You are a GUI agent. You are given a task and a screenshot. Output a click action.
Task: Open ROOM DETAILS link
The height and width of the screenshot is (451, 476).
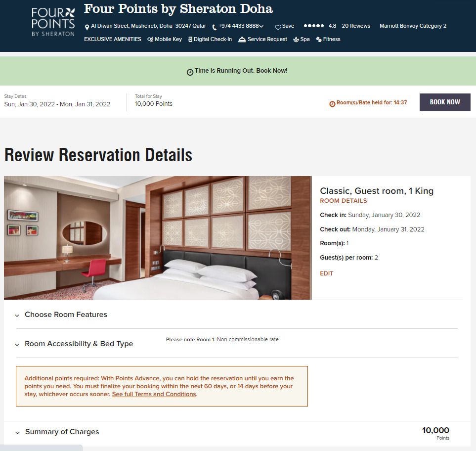[344, 201]
